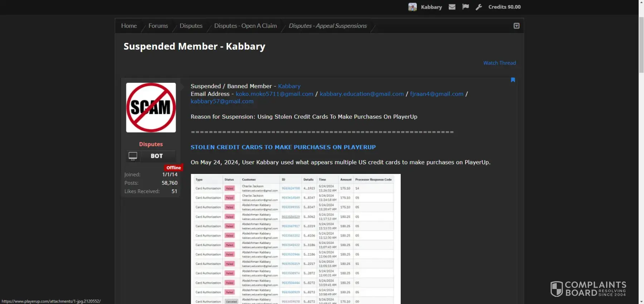This screenshot has width=644, height=304.
Task: Click the Complaints Board shield logo
Action: (x=556, y=289)
